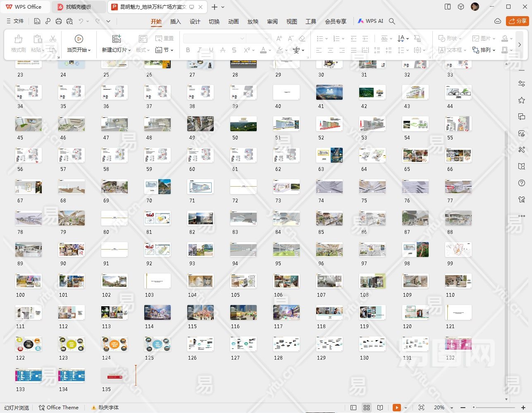Click the WPS AI button
This screenshot has width=532, height=413.
(x=370, y=21)
